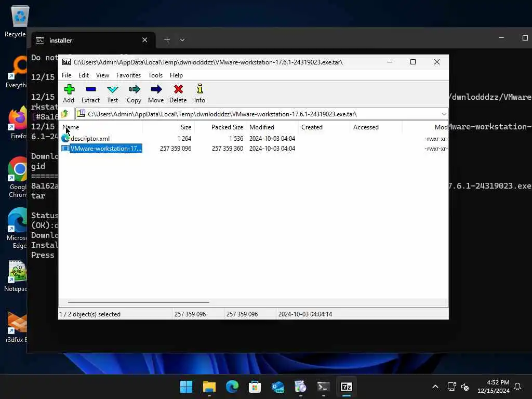
Task: Open the Help menu
Action: click(177, 75)
